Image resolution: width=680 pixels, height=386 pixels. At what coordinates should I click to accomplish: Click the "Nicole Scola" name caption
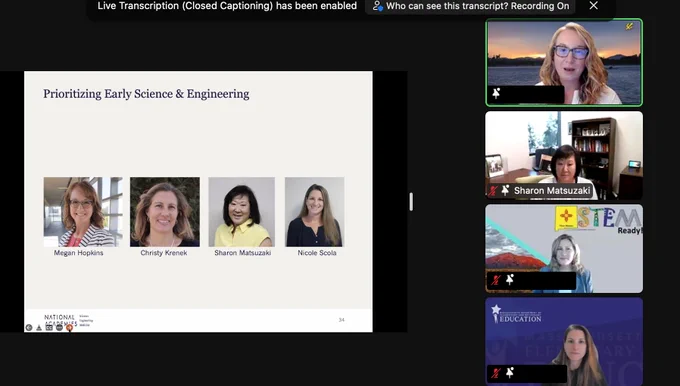(317, 253)
